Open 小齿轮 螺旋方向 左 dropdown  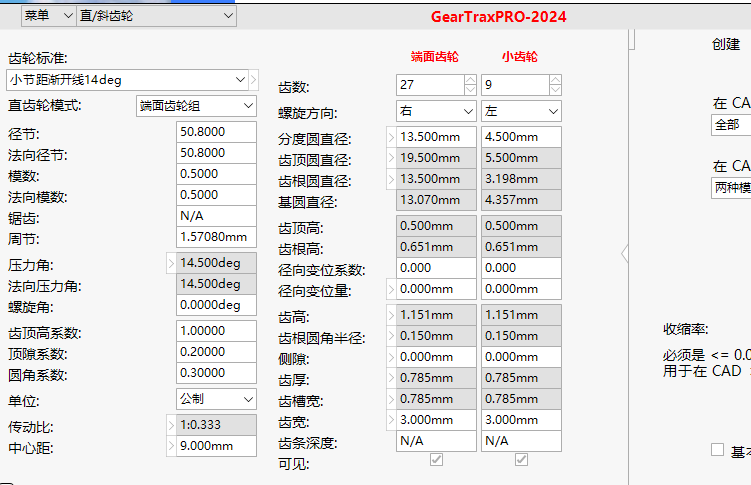click(x=521, y=111)
